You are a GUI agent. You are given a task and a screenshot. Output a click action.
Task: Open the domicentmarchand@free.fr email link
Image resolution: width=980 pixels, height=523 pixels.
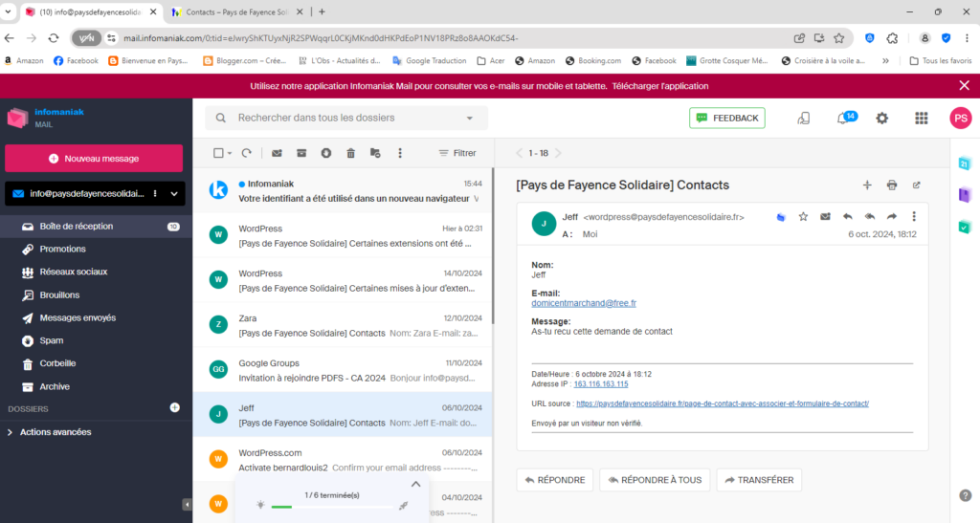[x=584, y=303]
